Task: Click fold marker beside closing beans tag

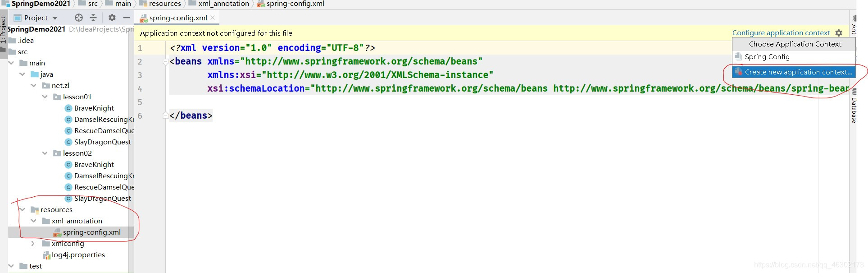Action: 165,116
